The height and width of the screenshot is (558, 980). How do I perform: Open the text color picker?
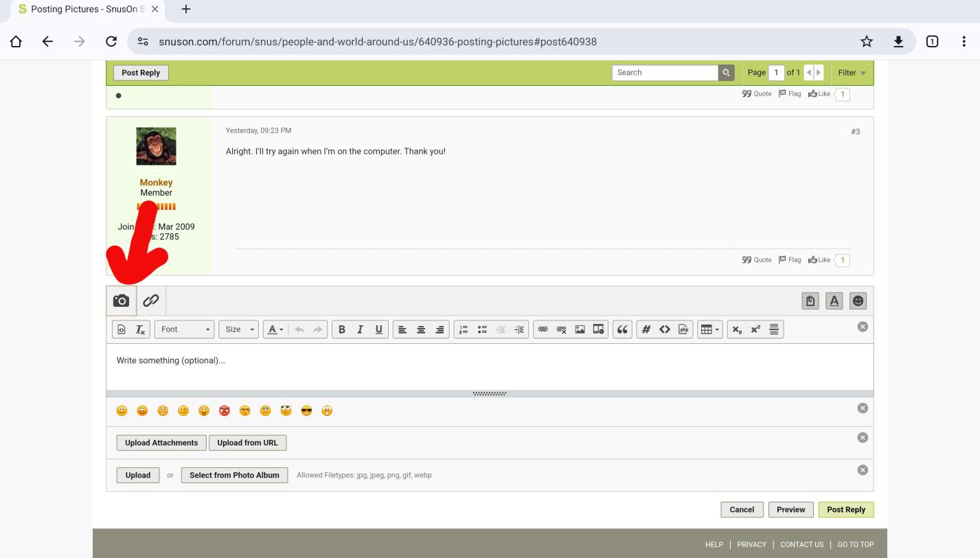[x=275, y=329]
